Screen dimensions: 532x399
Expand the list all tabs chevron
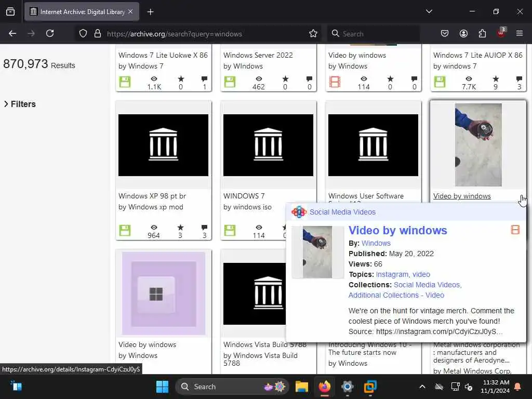pyautogui.click(x=429, y=11)
